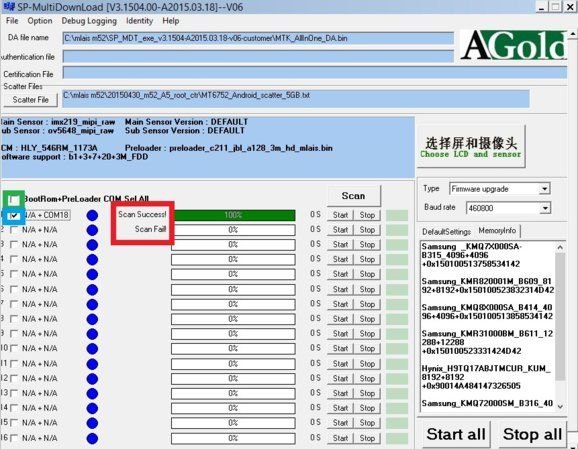Click Start on row 16
Viewport: 578px width, 449px height.
(340, 438)
